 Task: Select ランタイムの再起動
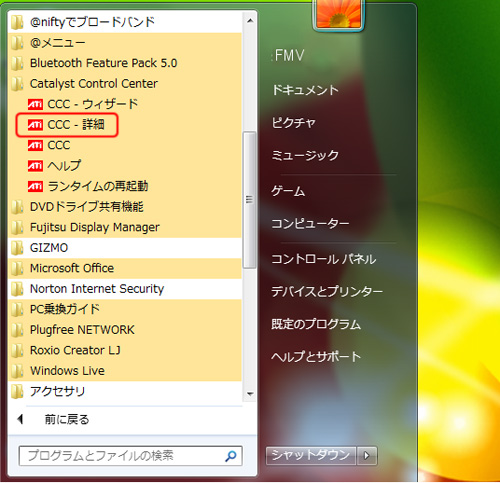point(125,186)
